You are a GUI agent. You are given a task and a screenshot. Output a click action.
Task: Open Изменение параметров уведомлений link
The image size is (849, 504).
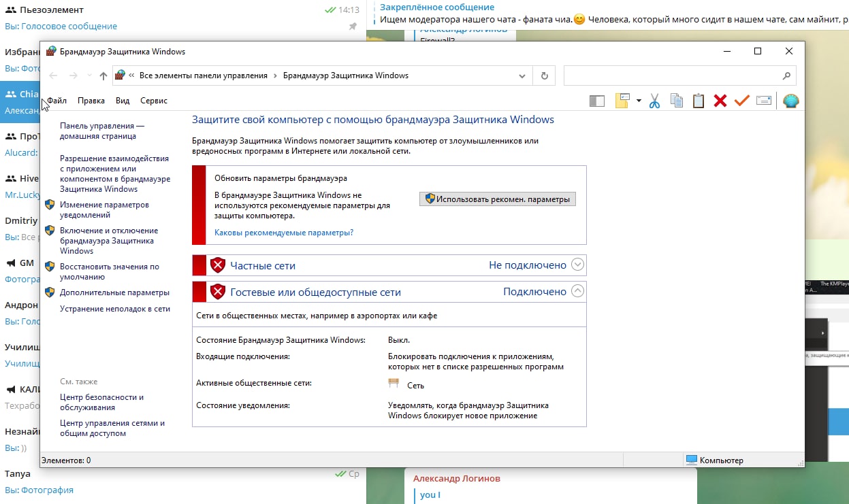click(104, 209)
